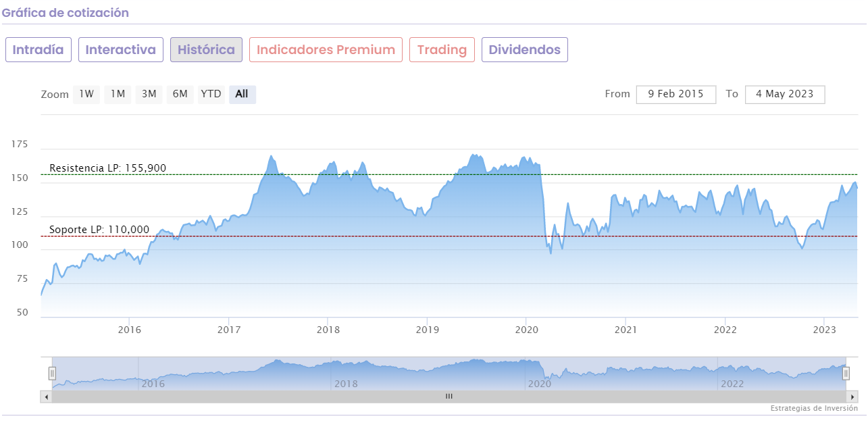Click the scrollbar right arrow
Screen dimensions: 868x429
pyautogui.click(x=853, y=397)
